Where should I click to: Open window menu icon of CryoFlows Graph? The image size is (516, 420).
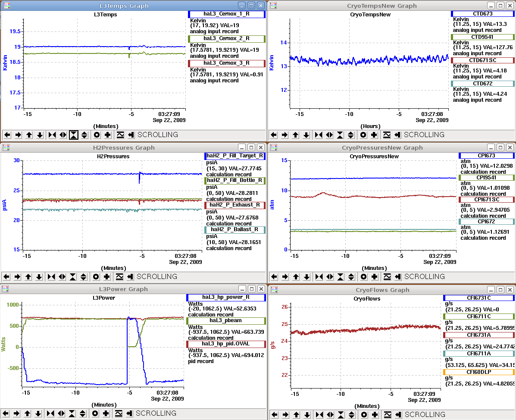coord(273,290)
